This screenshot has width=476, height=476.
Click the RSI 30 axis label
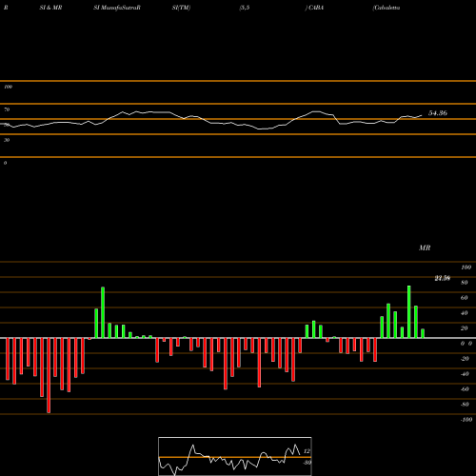[7, 140]
